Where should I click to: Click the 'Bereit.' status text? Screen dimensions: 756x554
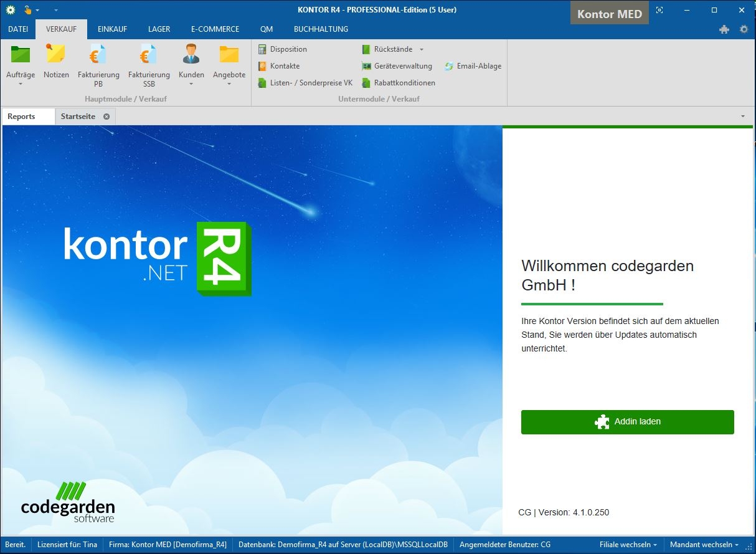(16, 545)
